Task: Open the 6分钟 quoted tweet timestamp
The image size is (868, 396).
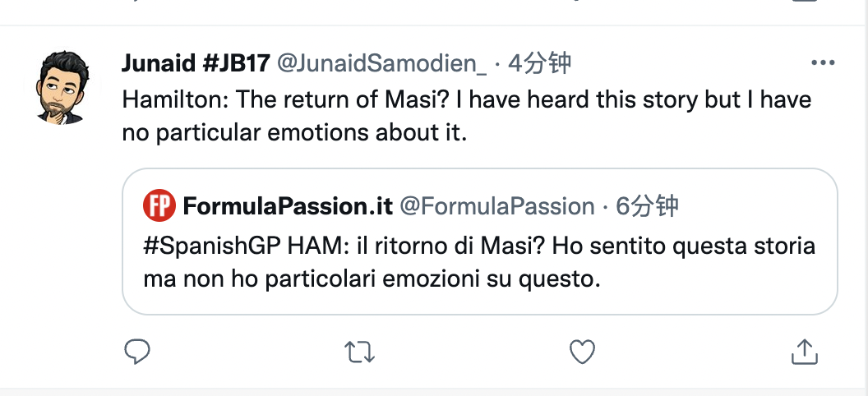Action: pos(647,206)
